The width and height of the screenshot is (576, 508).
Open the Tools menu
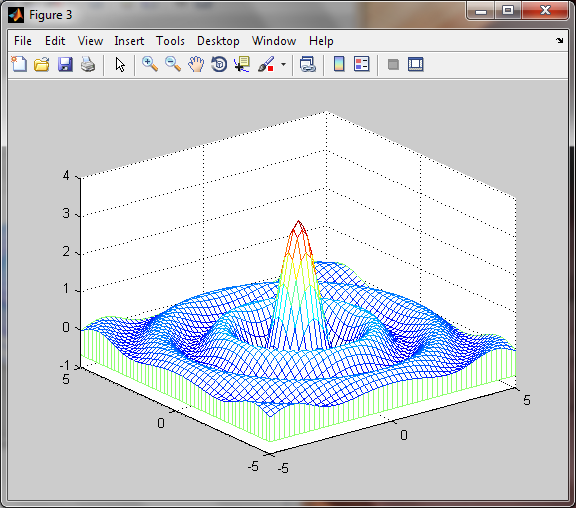tap(170, 41)
